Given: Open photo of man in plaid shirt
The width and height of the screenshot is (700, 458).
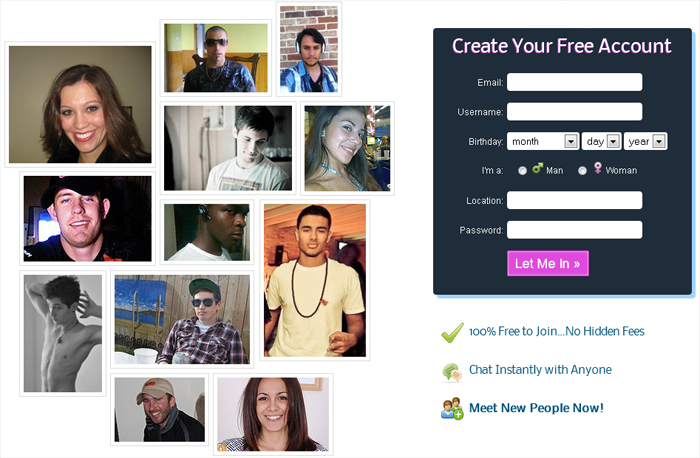Looking at the screenshot, I should (x=182, y=319).
